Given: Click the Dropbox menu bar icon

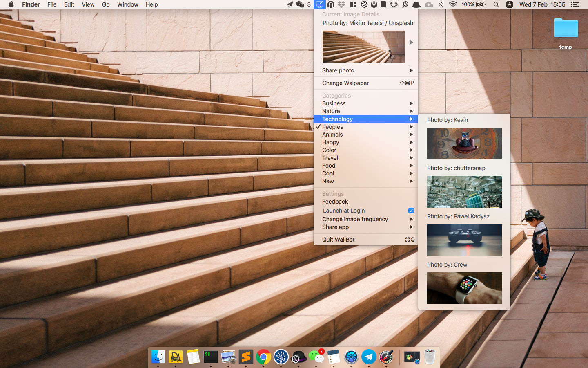Looking at the screenshot, I should tap(341, 4).
